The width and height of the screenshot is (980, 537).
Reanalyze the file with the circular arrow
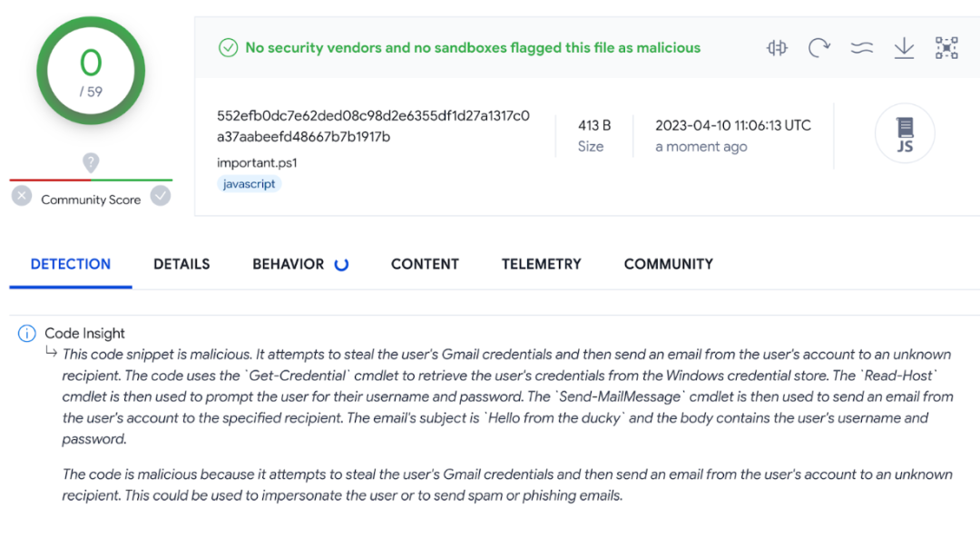click(x=819, y=48)
